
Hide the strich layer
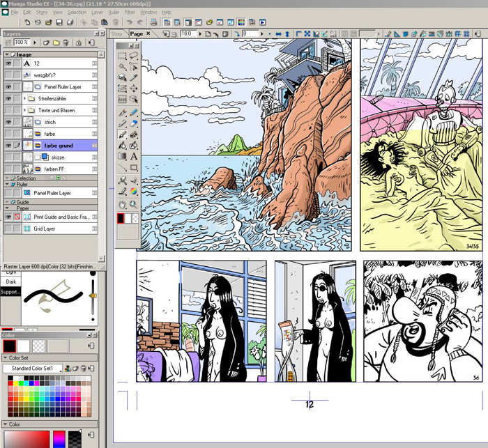pos(8,122)
